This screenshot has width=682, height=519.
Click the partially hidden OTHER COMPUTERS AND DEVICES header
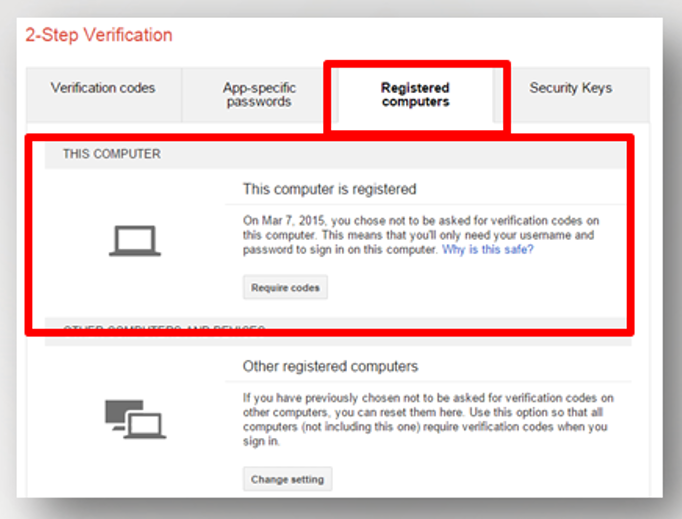[164, 327]
